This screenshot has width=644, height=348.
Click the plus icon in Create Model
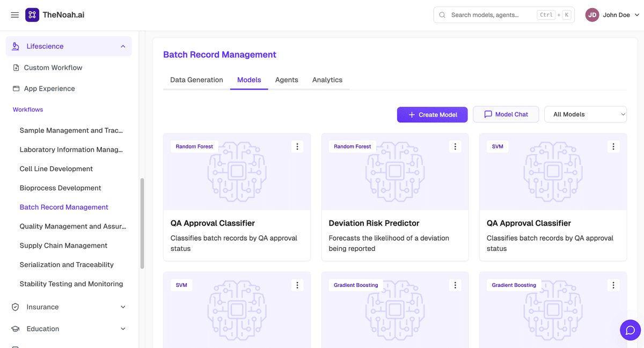(412, 115)
